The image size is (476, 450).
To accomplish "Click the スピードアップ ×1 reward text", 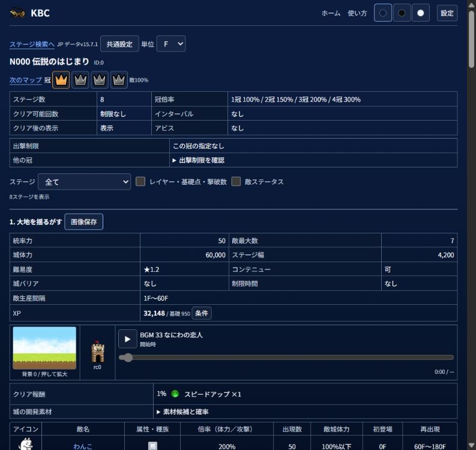I will [213, 394].
